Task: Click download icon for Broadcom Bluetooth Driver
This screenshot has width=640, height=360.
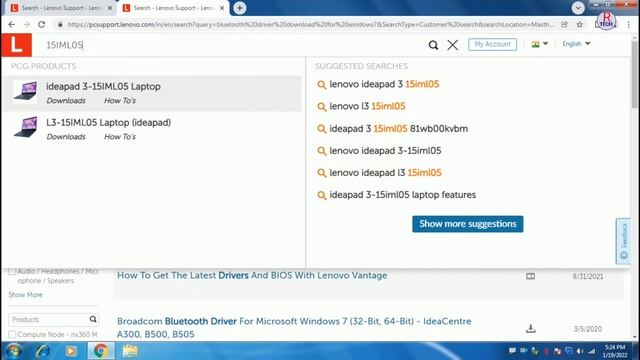Action: pyautogui.click(x=530, y=329)
